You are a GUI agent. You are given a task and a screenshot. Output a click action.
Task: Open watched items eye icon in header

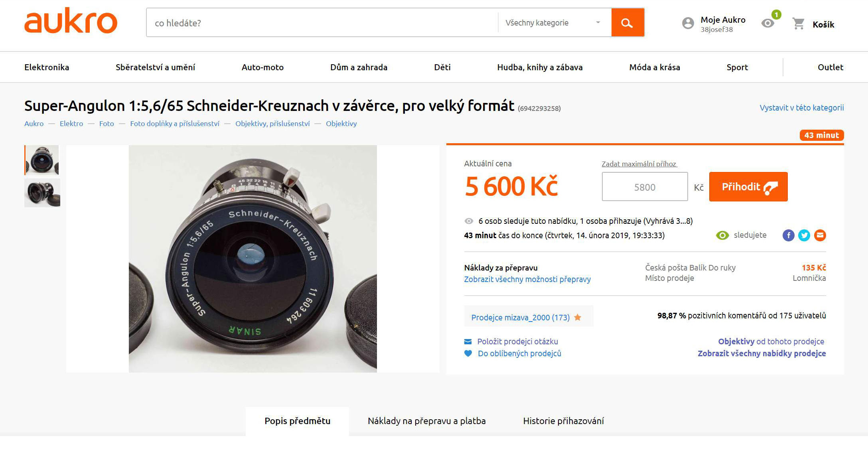tap(768, 23)
